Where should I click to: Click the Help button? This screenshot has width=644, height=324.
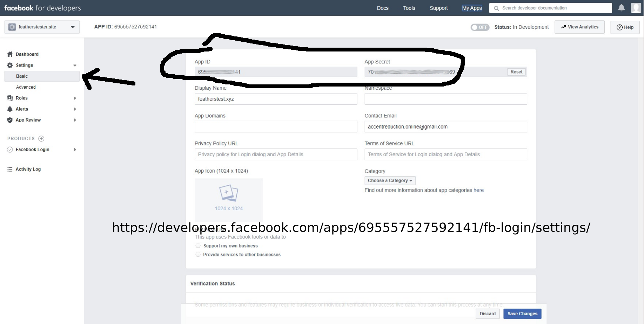coord(625,27)
